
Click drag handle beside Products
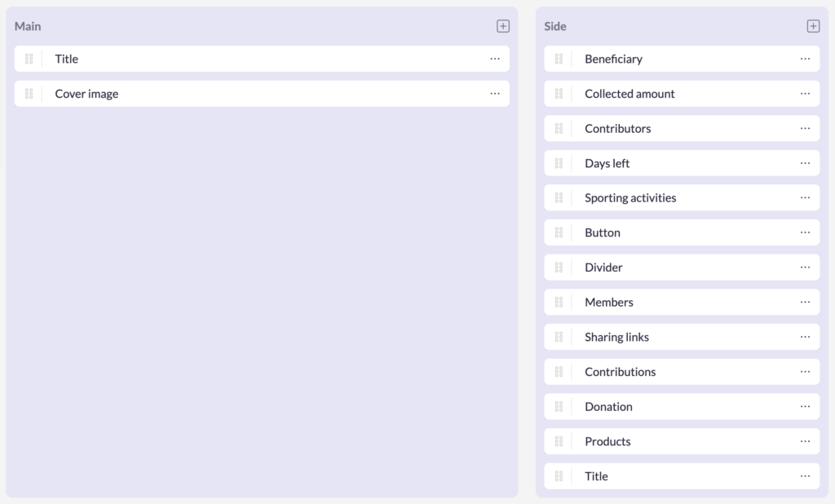(559, 441)
